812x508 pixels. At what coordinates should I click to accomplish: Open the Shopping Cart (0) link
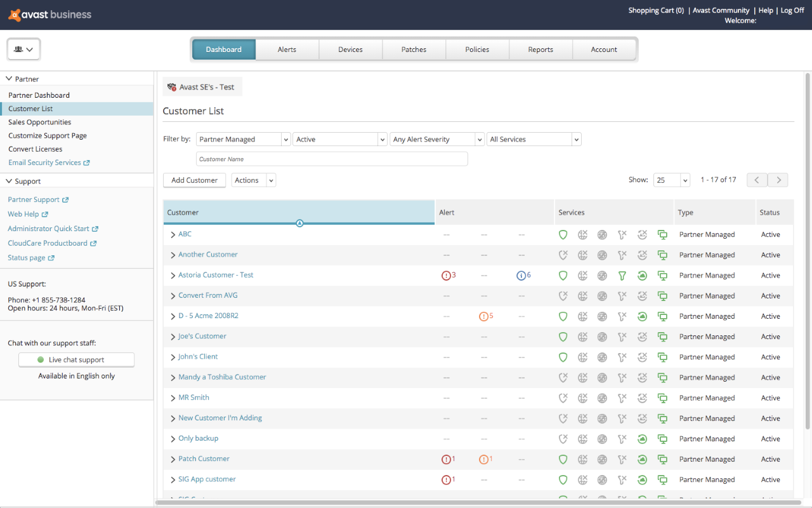pyautogui.click(x=656, y=10)
